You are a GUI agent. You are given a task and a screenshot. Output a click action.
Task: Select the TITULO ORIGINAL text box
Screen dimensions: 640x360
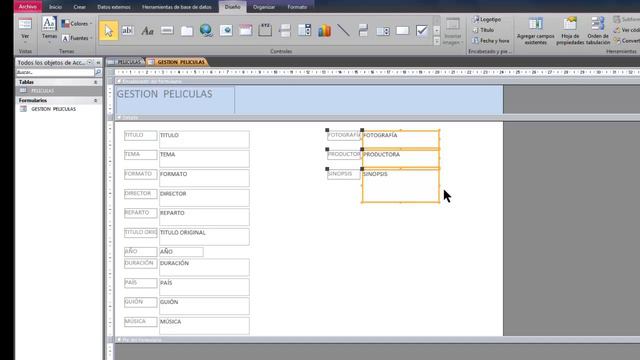point(204,236)
